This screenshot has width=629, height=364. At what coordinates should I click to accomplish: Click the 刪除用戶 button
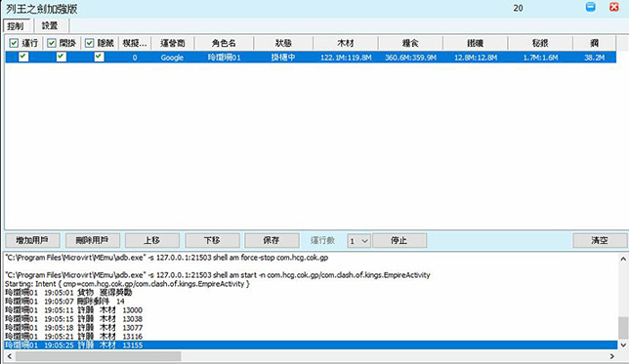(92, 240)
